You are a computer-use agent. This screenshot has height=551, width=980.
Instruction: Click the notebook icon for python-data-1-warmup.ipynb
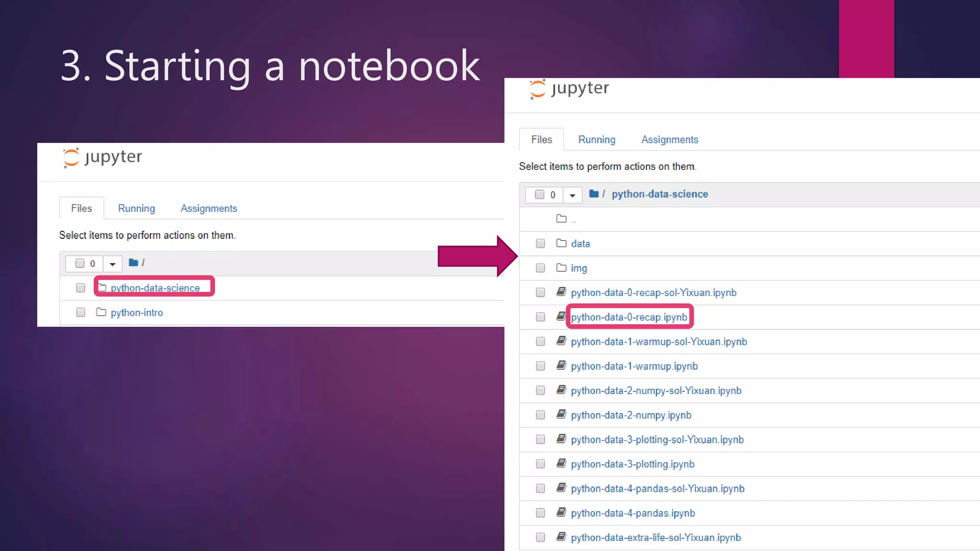561,365
